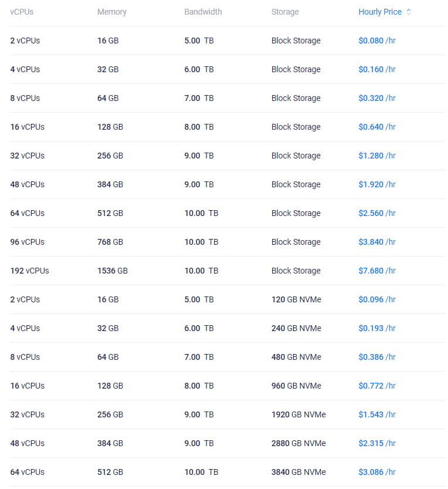Open the $0.080 /hr price link
The width and height of the screenshot is (448, 489).
point(377,41)
